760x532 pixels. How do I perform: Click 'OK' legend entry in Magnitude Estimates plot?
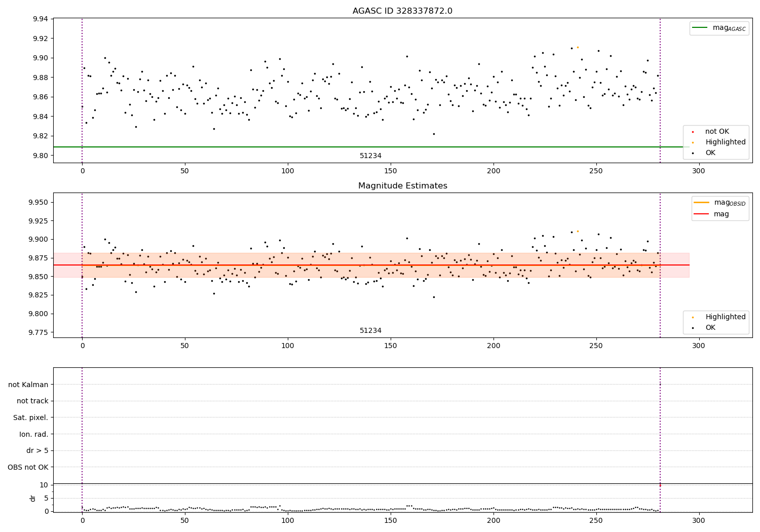(710, 328)
